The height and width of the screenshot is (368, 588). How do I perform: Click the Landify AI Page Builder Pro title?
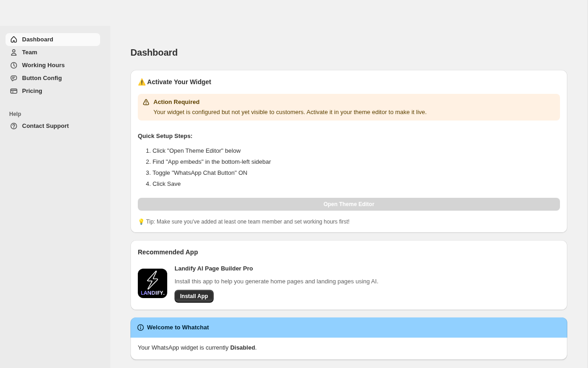214,269
